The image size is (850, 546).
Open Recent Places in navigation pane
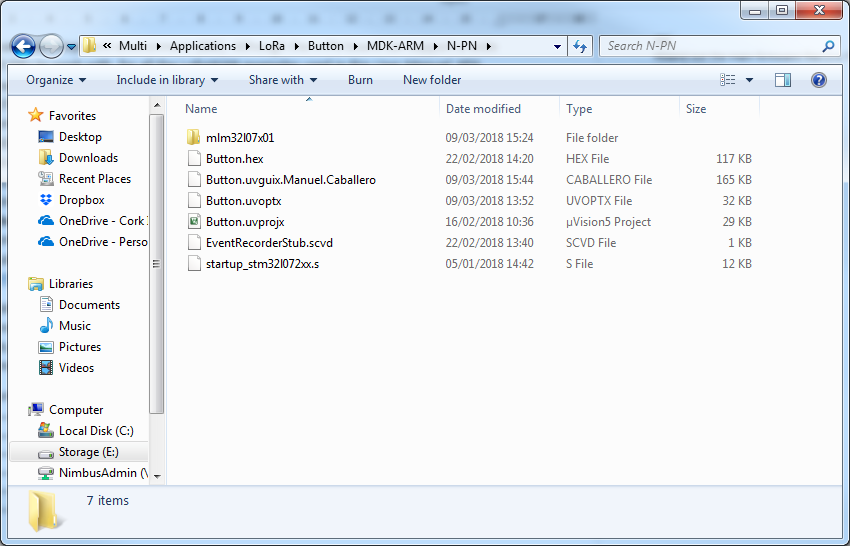(x=95, y=179)
